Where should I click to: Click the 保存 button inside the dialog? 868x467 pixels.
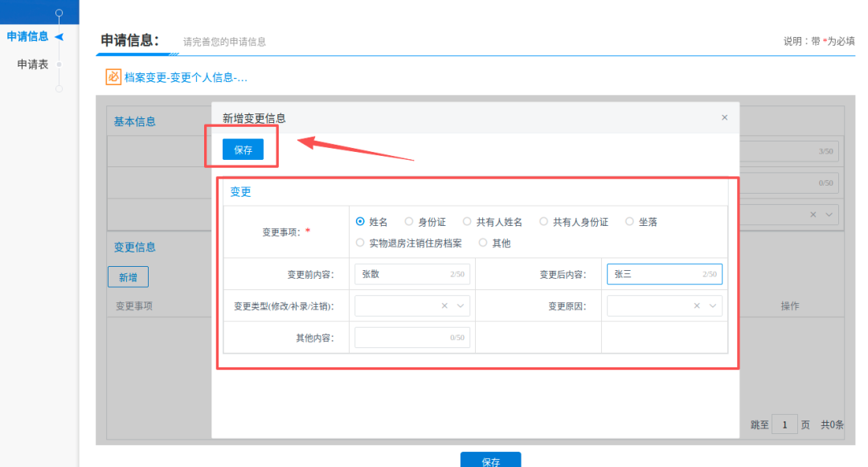tap(243, 150)
